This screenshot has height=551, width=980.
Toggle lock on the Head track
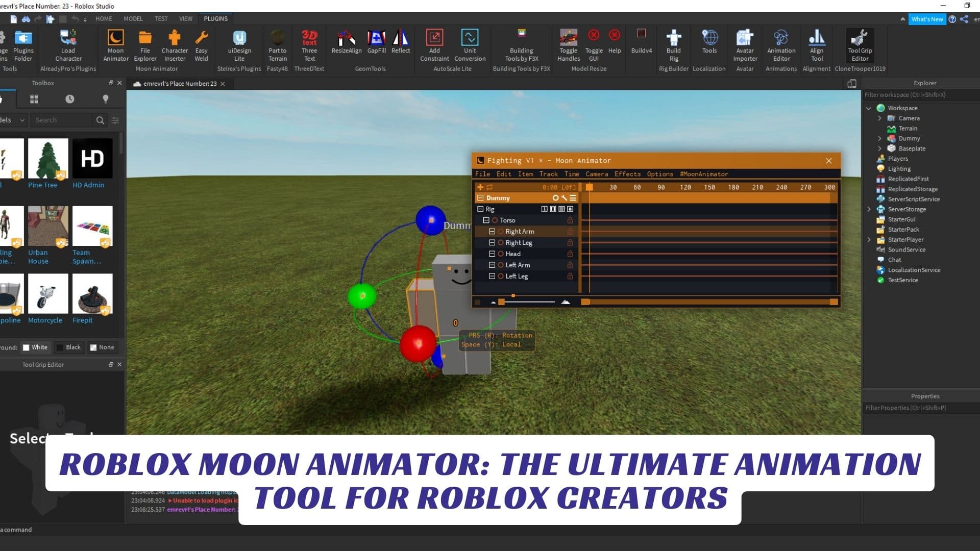[570, 254]
